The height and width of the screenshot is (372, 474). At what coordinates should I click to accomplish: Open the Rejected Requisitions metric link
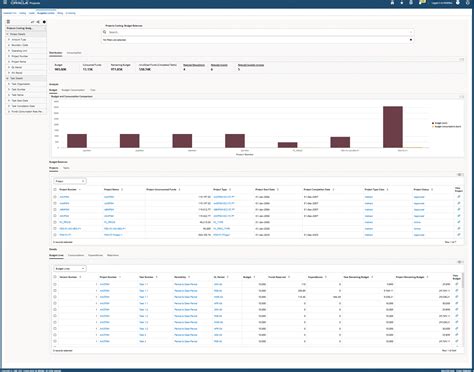pos(194,65)
